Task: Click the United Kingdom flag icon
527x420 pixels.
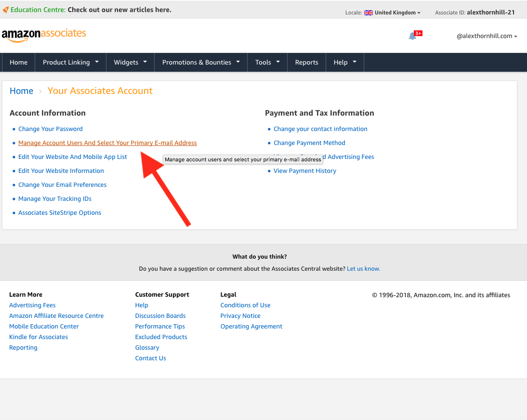Action: click(369, 13)
